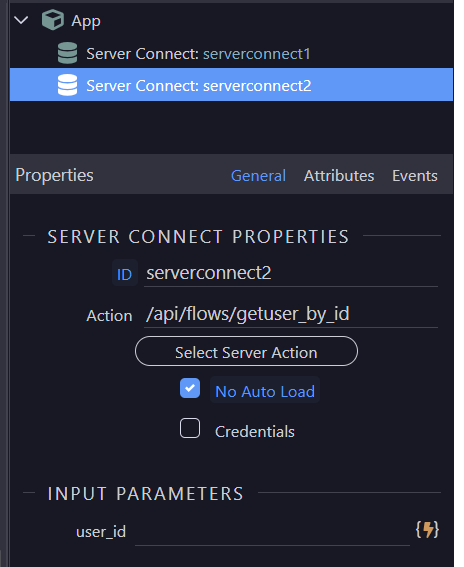
Task: Uncheck the No Auto Load checkbox
Action: point(190,388)
